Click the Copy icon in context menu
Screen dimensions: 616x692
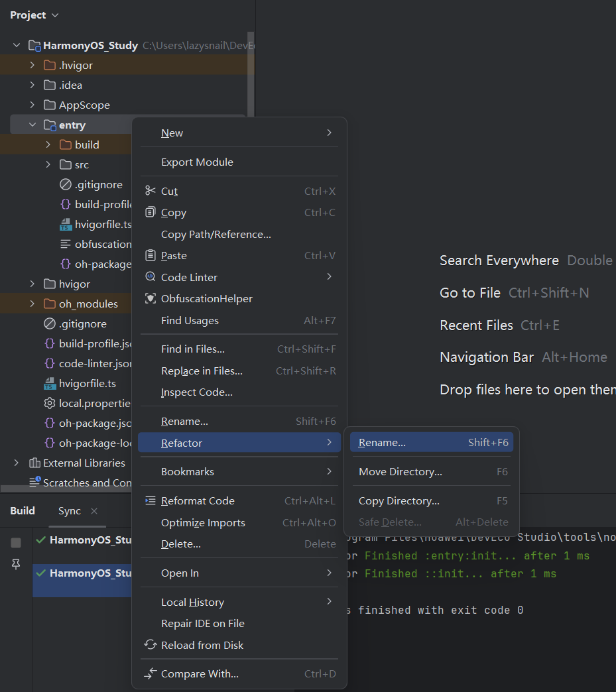[x=151, y=212]
